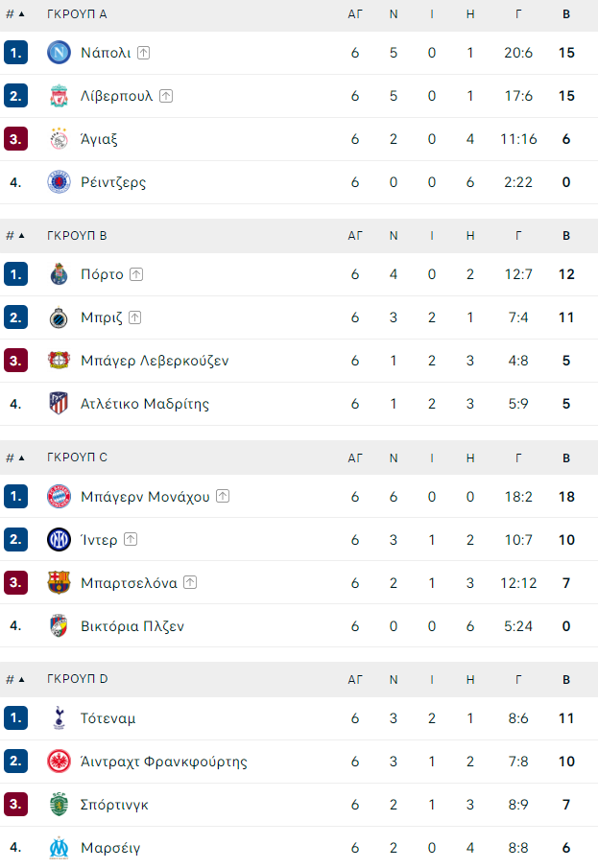Select the Rangers badge icon

[59, 182]
